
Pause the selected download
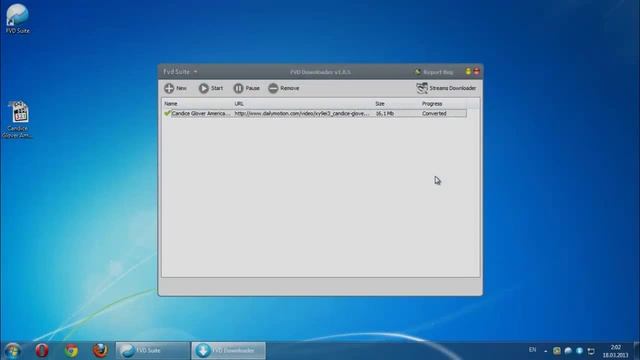click(246, 88)
